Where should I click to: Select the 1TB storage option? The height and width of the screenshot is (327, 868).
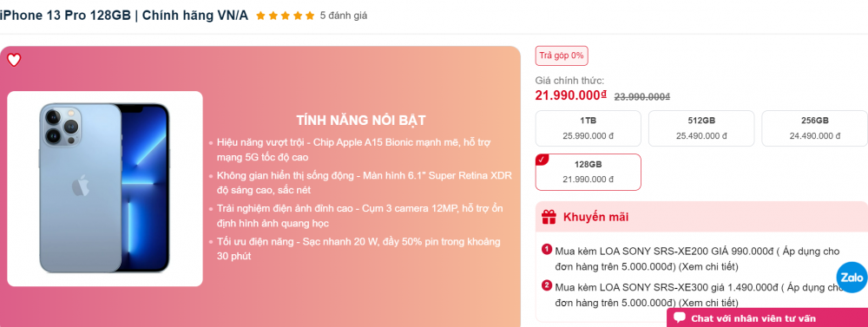(x=588, y=128)
